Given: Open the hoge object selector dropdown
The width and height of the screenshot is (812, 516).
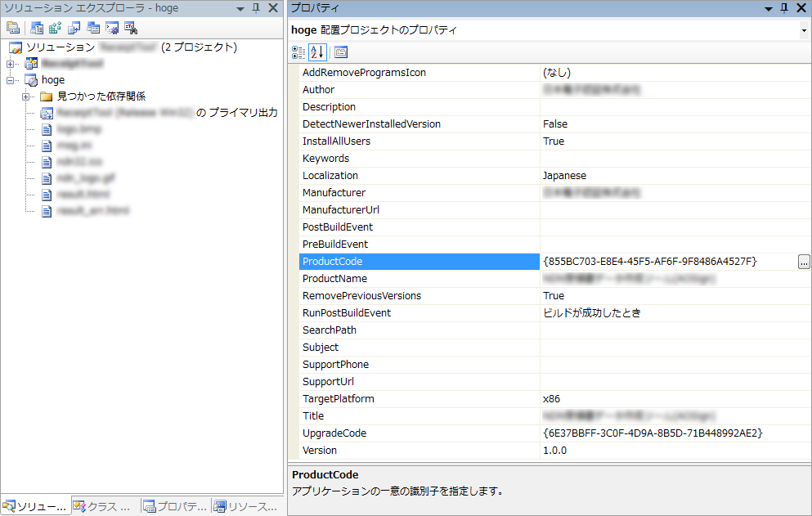Looking at the screenshot, I should (x=803, y=30).
